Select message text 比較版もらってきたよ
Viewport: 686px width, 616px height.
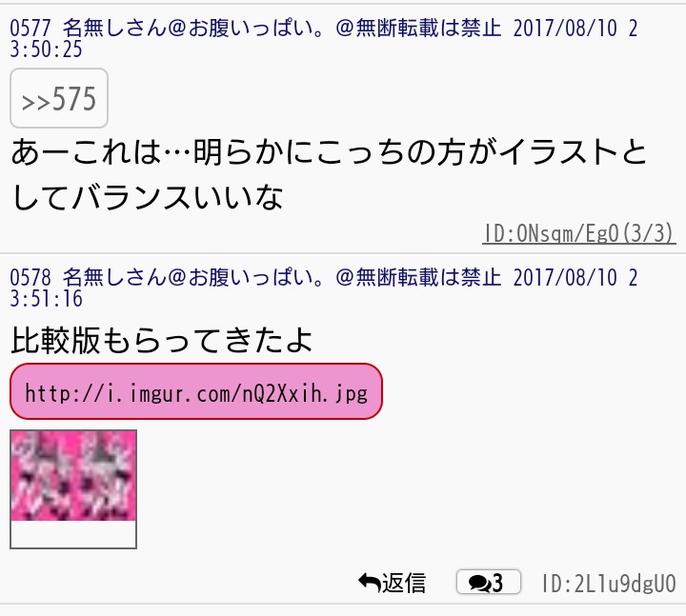pos(161,340)
